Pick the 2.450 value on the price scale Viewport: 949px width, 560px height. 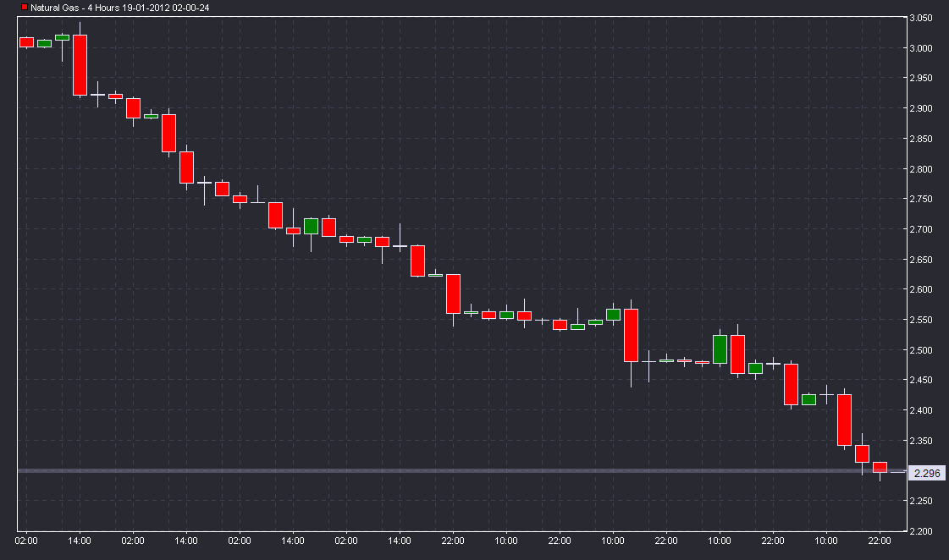pyautogui.click(x=921, y=380)
